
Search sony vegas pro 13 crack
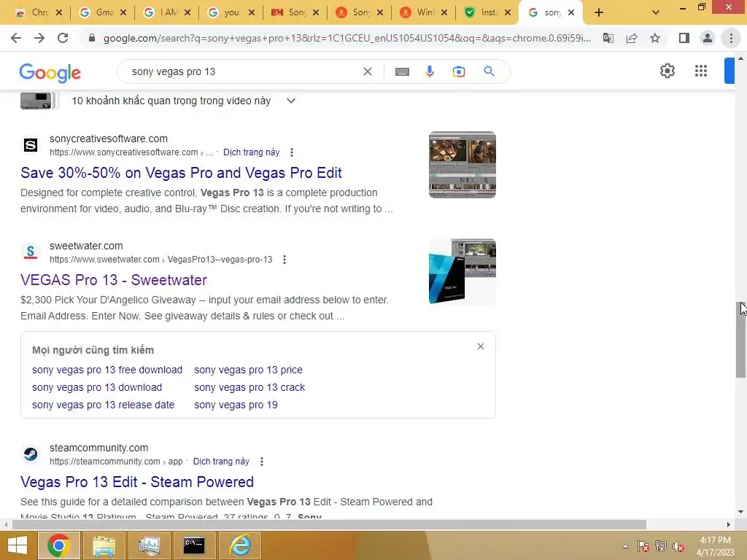(249, 388)
